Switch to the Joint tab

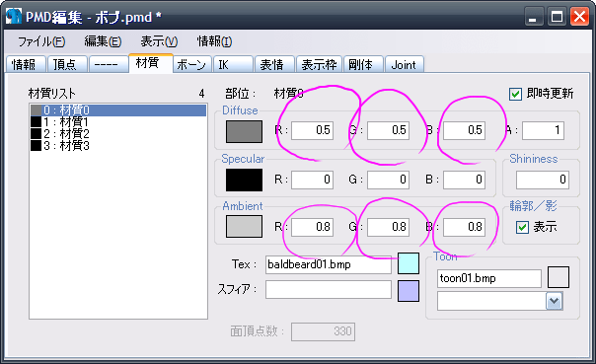405,64
